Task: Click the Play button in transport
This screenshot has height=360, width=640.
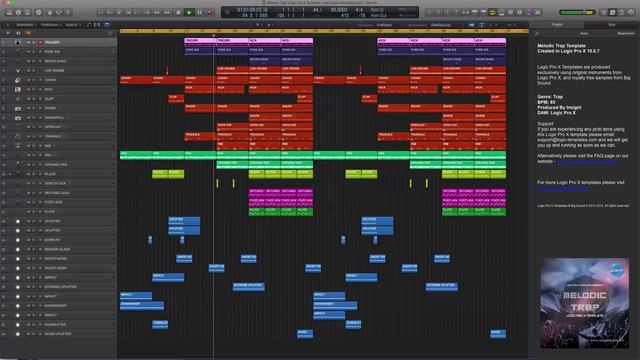Action: [189, 13]
